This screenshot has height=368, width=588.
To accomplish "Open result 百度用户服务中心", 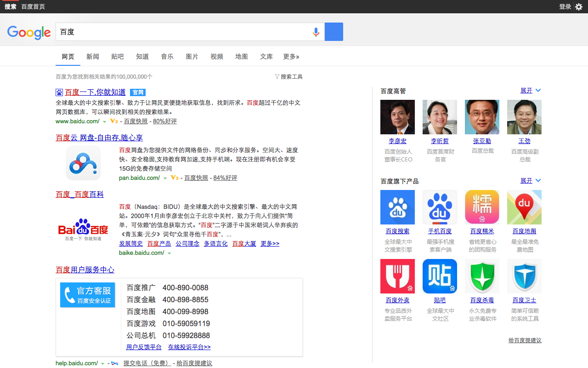I will tap(85, 270).
